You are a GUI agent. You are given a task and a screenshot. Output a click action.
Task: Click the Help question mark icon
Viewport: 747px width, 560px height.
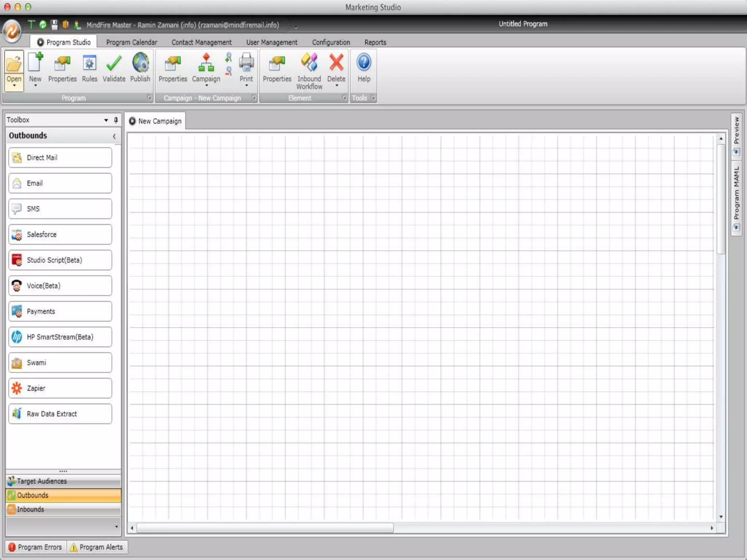[364, 63]
